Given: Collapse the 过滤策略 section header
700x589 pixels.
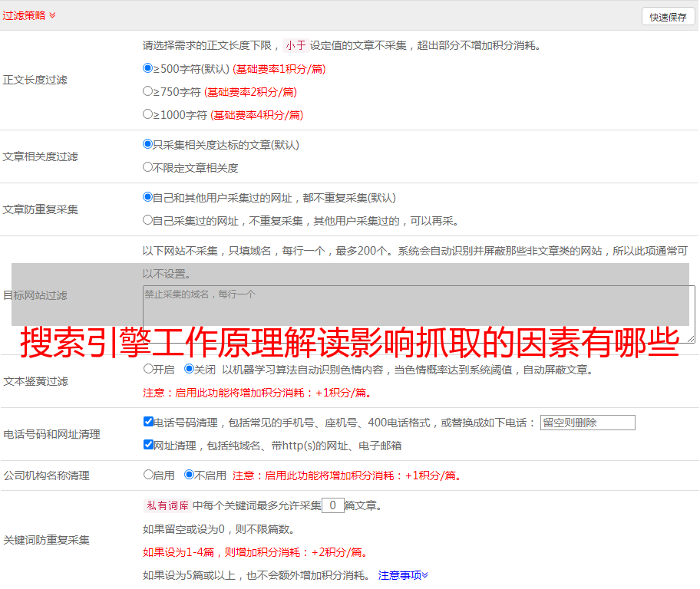Looking at the screenshot, I should [x=29, y=15].
